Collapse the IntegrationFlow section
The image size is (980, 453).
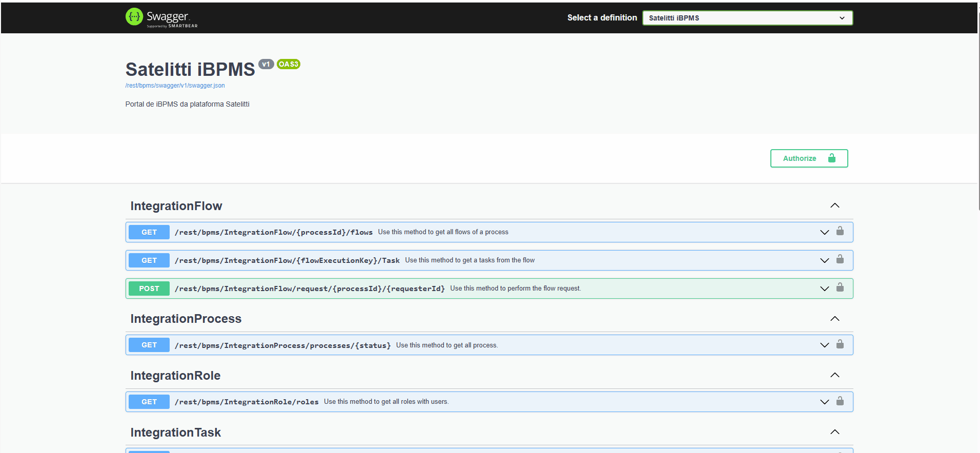coord(835,205)
